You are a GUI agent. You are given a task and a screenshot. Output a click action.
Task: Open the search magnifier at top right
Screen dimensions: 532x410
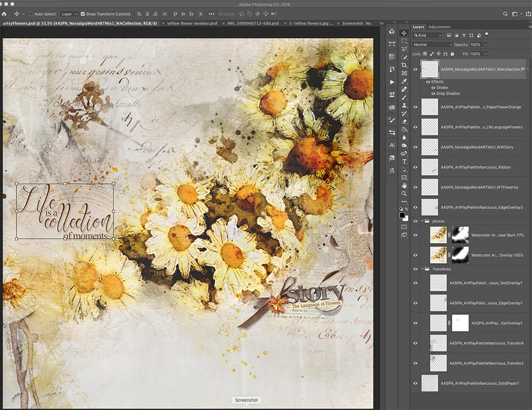coord(505,14)
